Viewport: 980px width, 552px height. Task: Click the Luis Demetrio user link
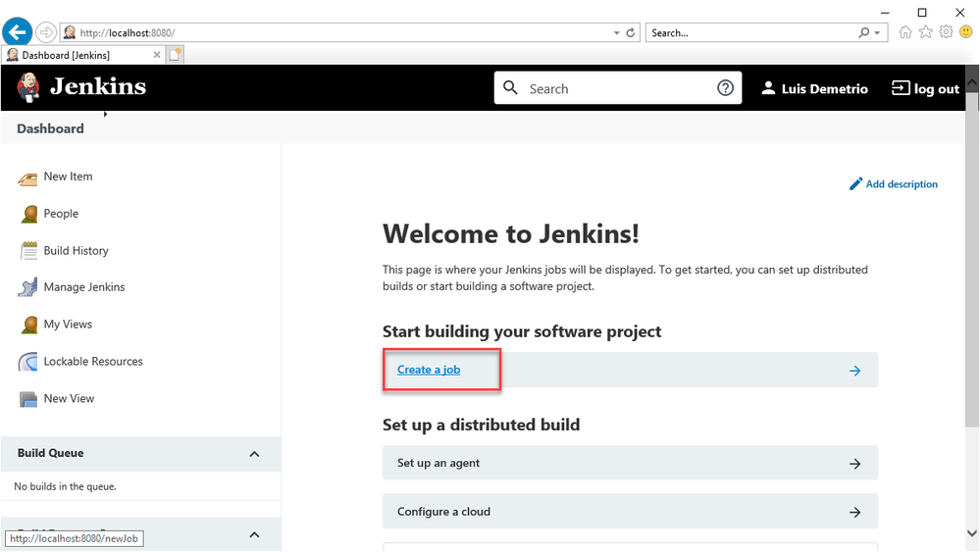coord(824,88)
